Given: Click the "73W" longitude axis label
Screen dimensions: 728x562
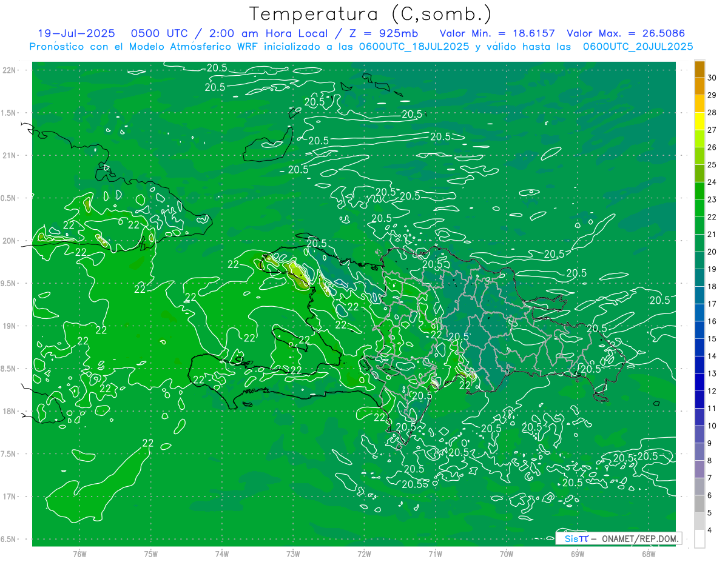Looking at the screenshot, I should [x=293, y=554].
